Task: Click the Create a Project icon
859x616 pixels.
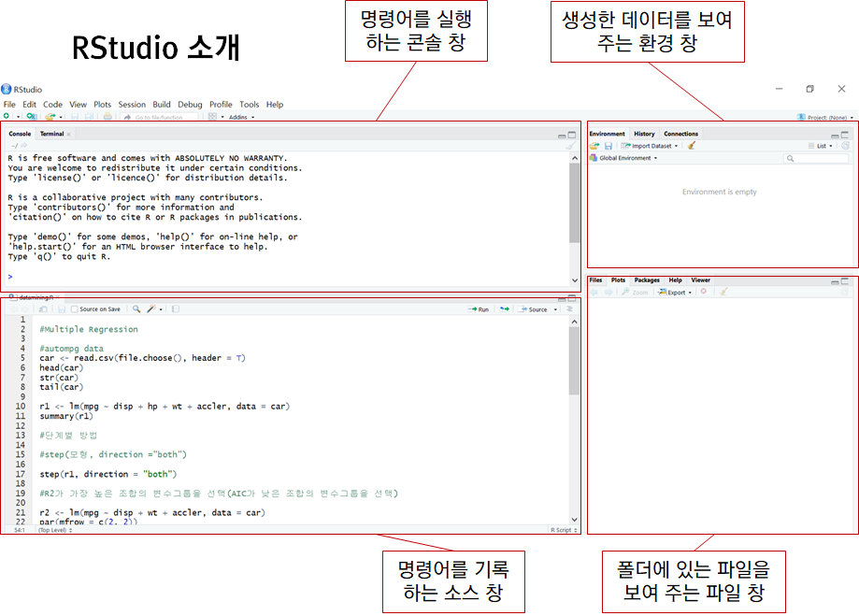Action: (x=32, y=116)
